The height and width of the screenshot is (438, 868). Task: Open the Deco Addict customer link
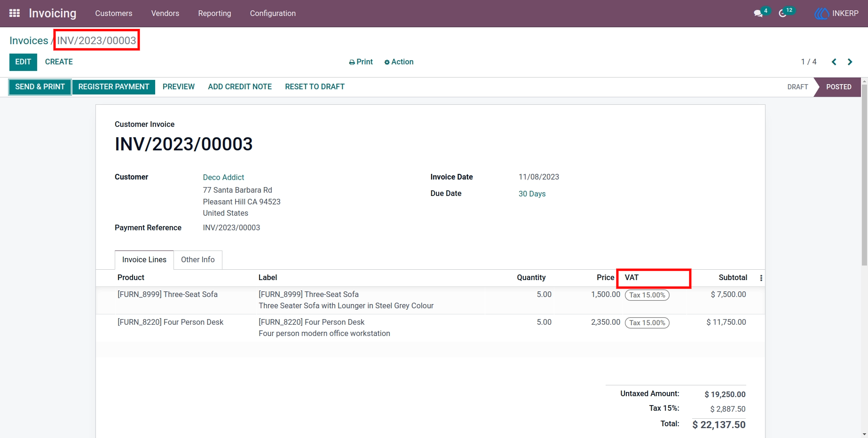pyautogui.click(x=223, y=178)
